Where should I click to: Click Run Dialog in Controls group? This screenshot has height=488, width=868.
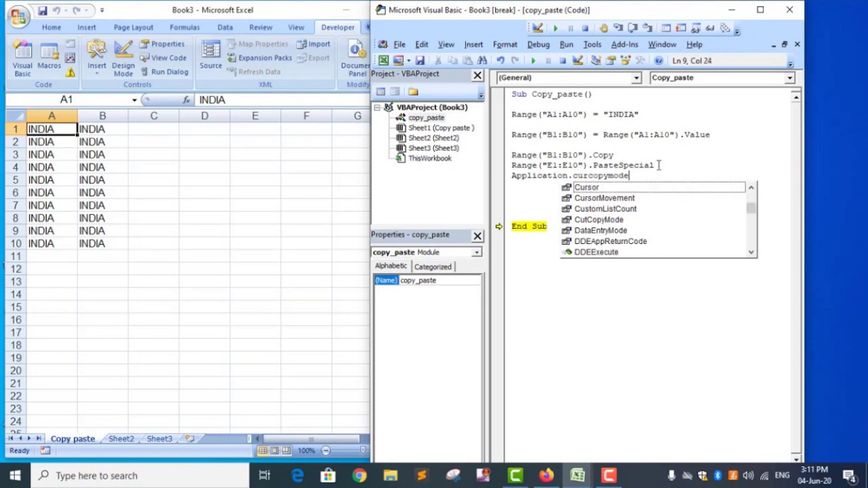[x=163, y=71]
